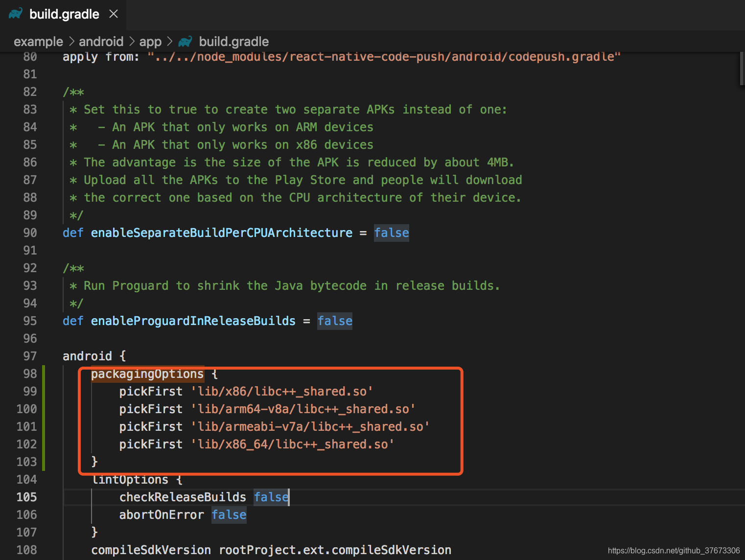Viewport: 745px width, 560px height.
Task: Click 'abortOnError' on line 106
Action: [162, 515]
